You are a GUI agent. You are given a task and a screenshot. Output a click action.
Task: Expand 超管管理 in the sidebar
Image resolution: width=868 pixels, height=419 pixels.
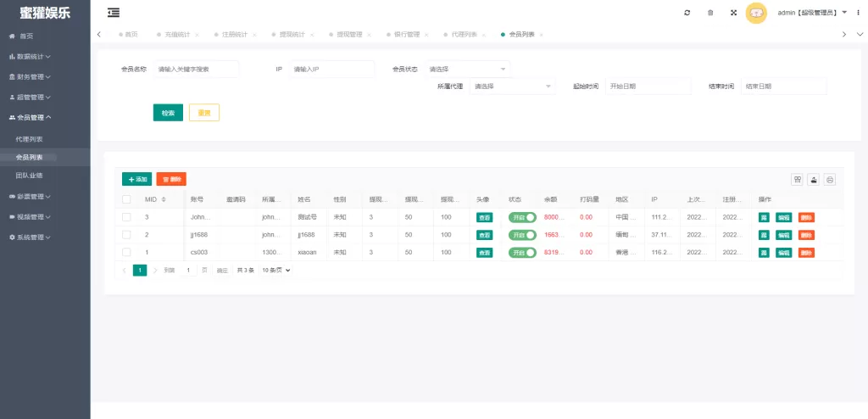(x=30, y=97)
